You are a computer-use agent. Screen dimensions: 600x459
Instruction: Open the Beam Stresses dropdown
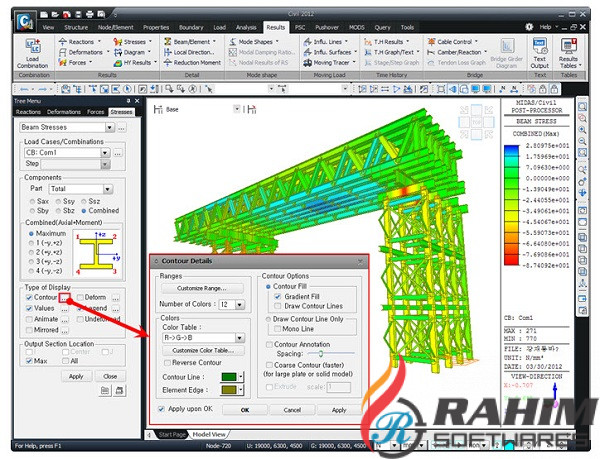[x=109, y=127]
